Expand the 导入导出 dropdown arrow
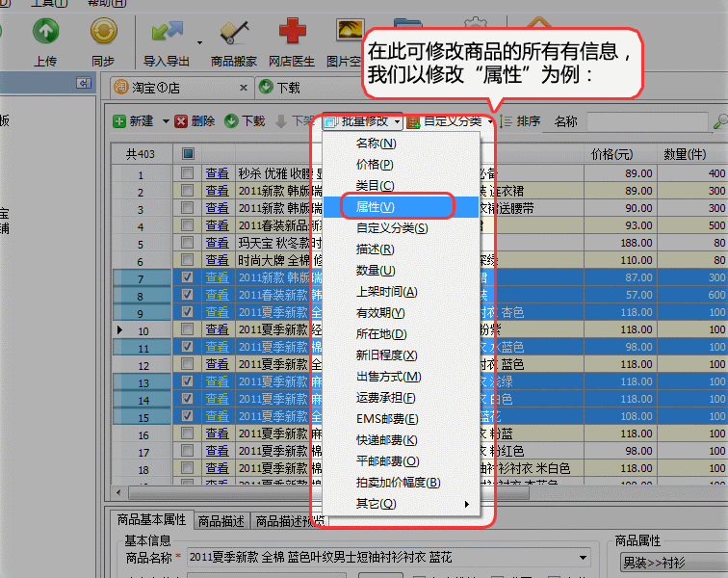 point(199,42)
